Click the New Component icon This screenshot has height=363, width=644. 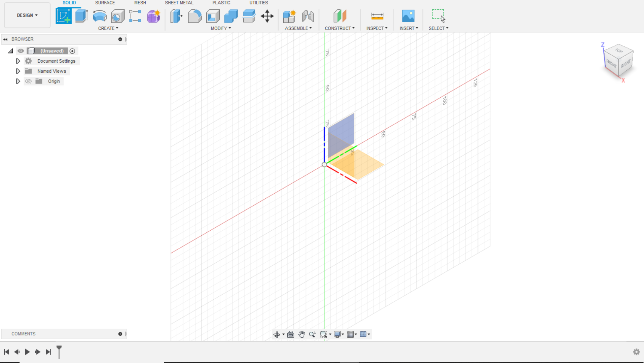click(x=289, y=16)
